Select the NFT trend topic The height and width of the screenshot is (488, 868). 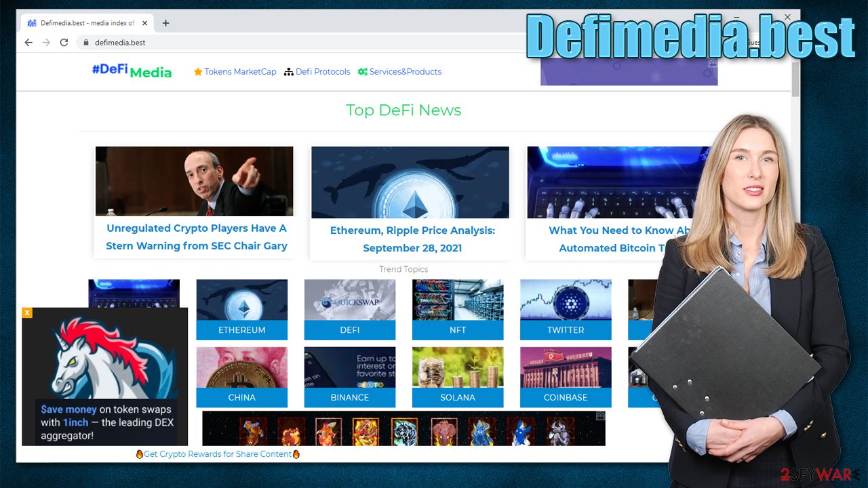point(458,330)
